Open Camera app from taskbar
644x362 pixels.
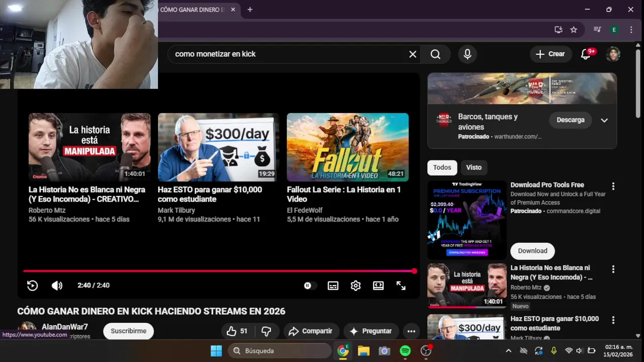pyautogui.click(x=384, y=351)
